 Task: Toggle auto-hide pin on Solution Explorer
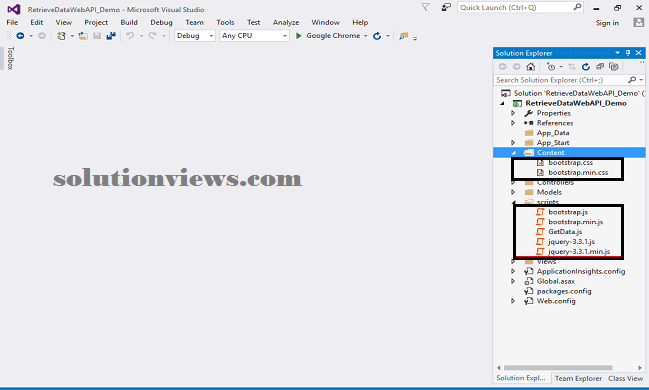coord(628,53)
